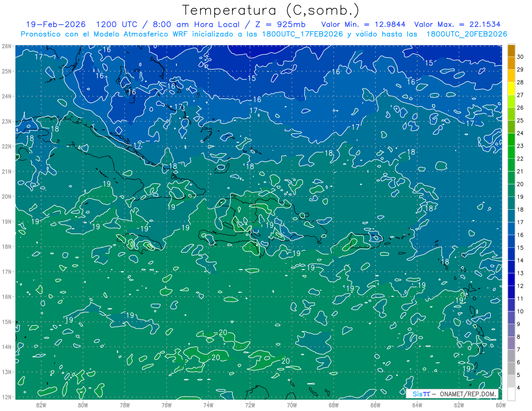Click the 72W longitude axis label
This screenshot has width=532, height=411.
[x=250, y=405]
